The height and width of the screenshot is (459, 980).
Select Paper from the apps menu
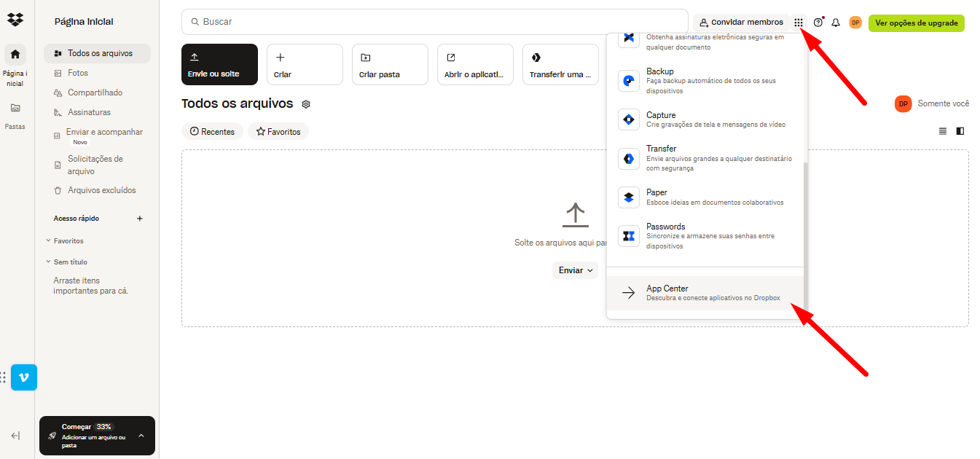[x=705, y=197]
